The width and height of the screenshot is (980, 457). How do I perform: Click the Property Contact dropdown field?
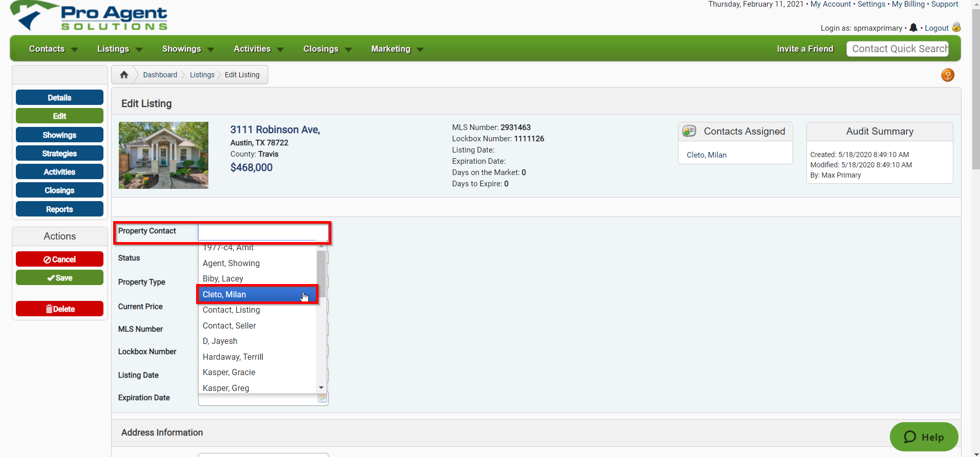tap(263, 232)
